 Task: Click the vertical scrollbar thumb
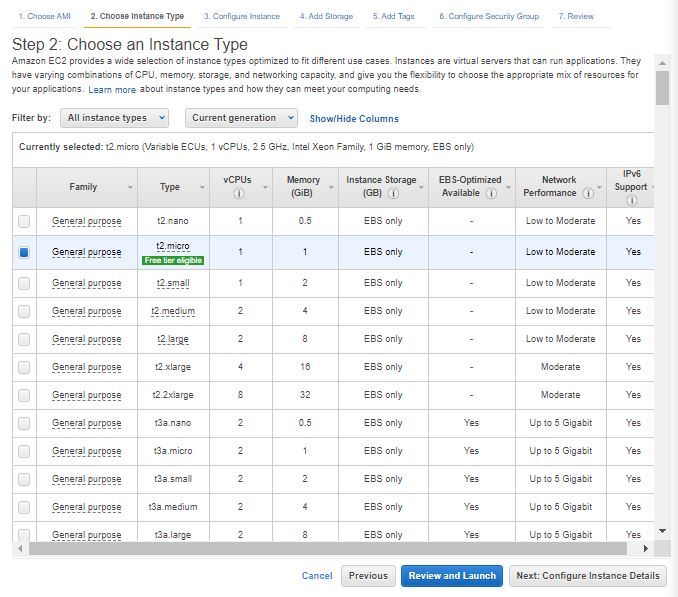[662, 88]
